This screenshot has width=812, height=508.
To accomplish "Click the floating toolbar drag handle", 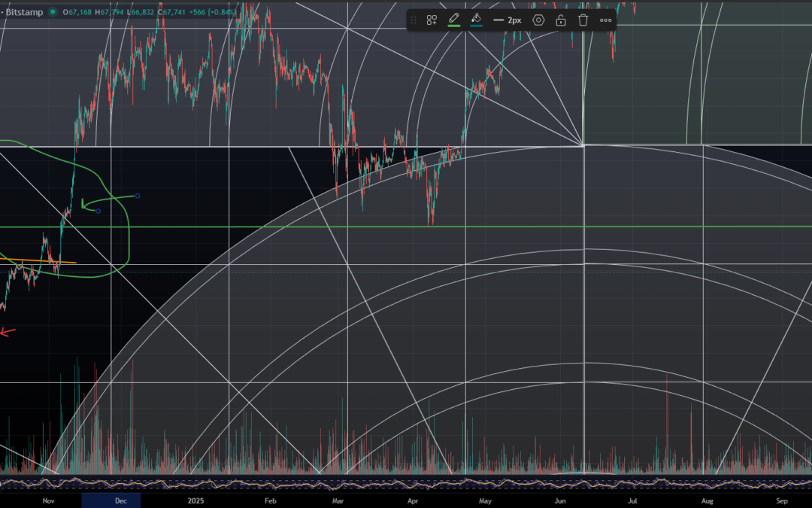I will [x=414, y=20].
